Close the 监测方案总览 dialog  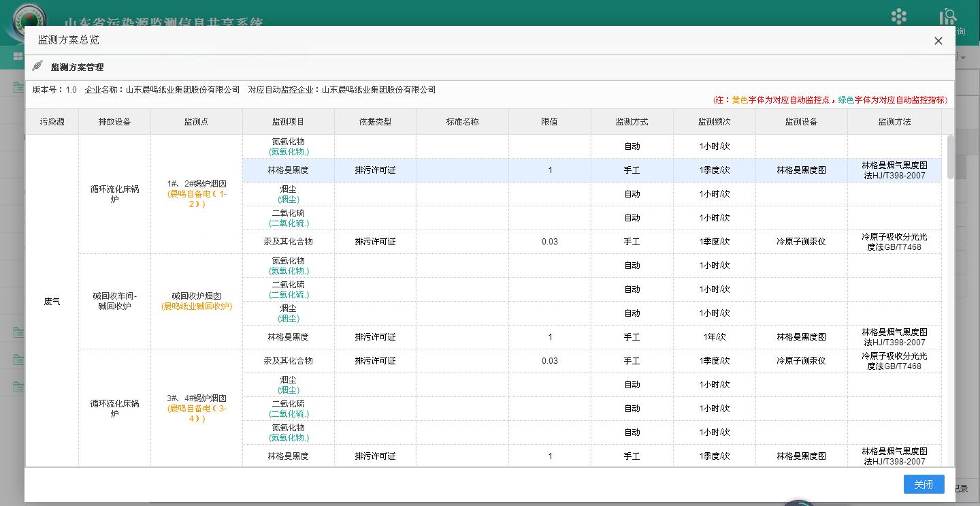(938, 40)
